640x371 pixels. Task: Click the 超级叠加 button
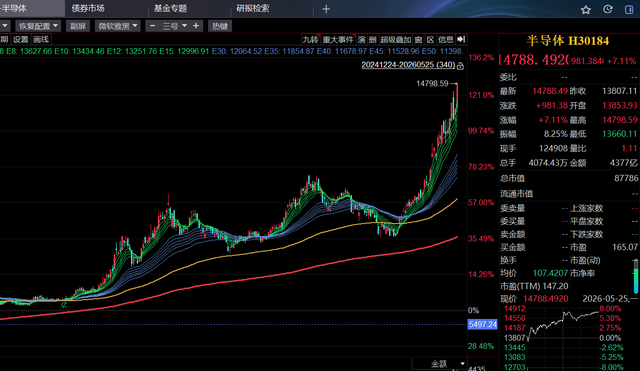396,39
